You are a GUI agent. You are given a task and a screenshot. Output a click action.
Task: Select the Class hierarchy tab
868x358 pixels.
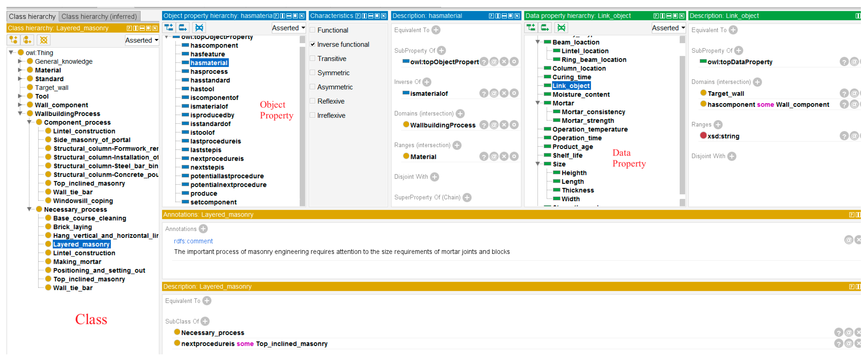(32, 16)
